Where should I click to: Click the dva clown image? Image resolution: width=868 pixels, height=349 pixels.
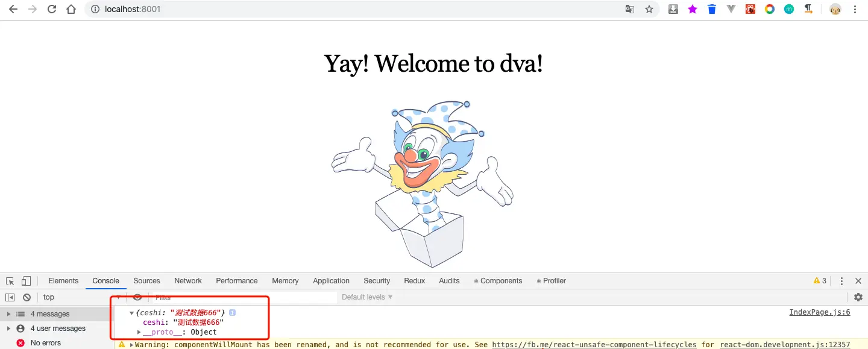click(x=423, y=184)
